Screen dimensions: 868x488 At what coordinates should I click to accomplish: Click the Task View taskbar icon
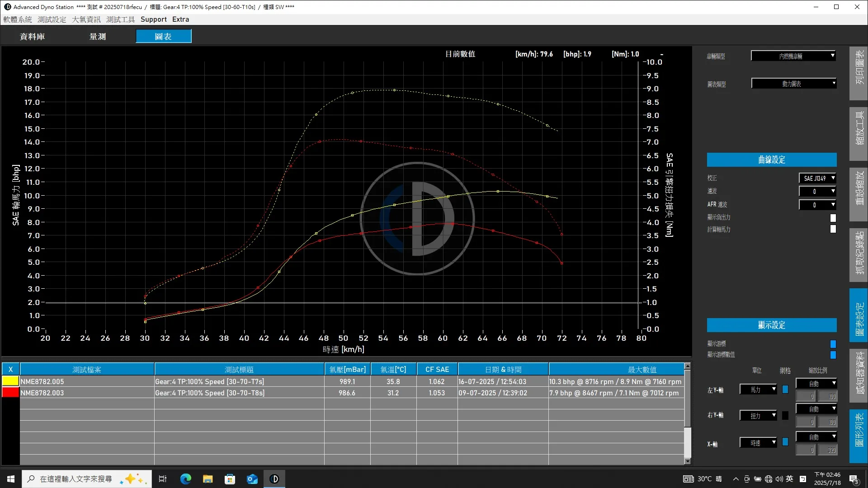[x=163, y=479]
